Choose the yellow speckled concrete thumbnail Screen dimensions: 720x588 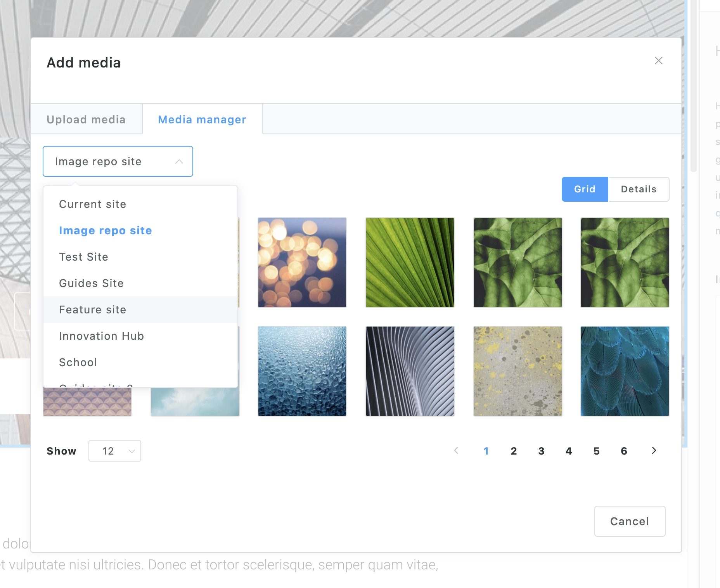[x=517, y=371]
